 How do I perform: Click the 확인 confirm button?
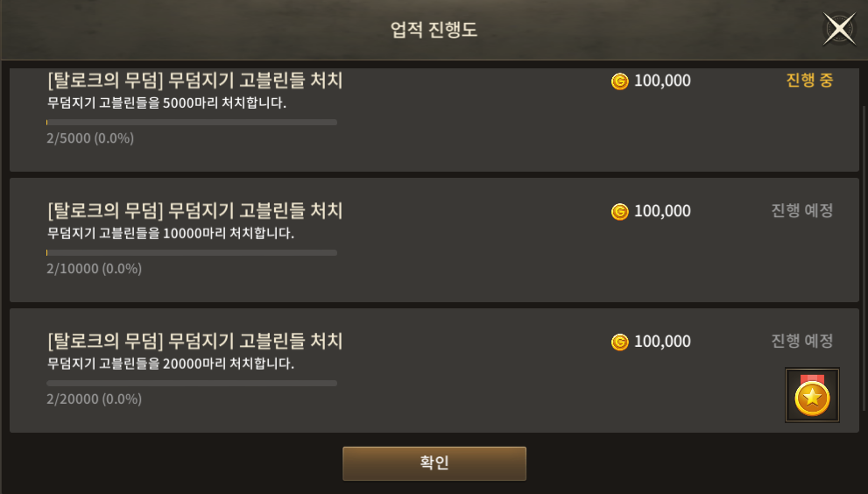[434, 463]
